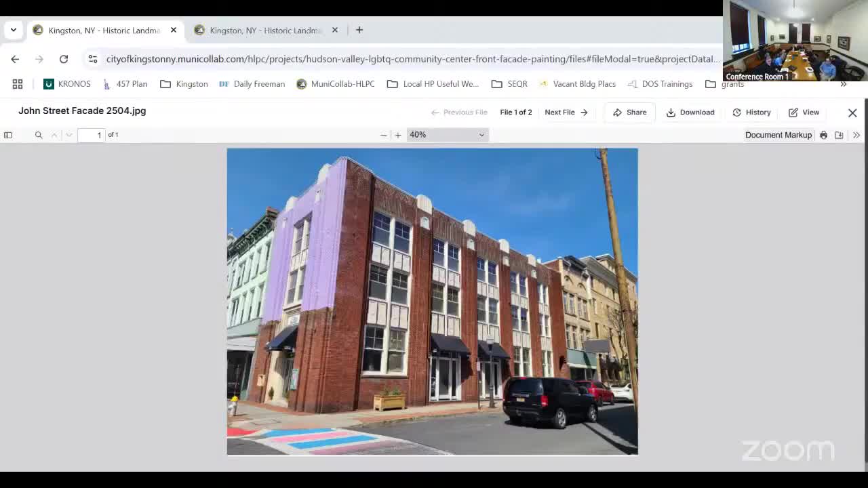Zoom in with the plus icon
Viewport: 868px width, 488px height.
tap(398, 135)
